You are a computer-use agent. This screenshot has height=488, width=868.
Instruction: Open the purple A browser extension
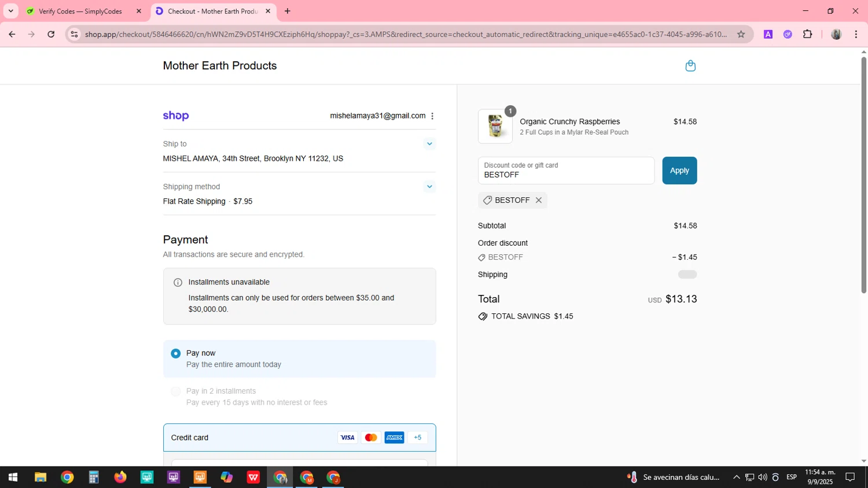click(x=768, y=34)
